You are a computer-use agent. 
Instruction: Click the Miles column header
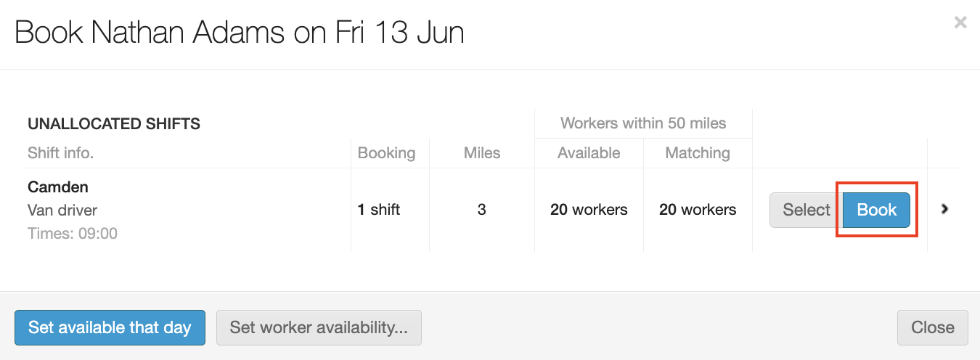point(482,153)
